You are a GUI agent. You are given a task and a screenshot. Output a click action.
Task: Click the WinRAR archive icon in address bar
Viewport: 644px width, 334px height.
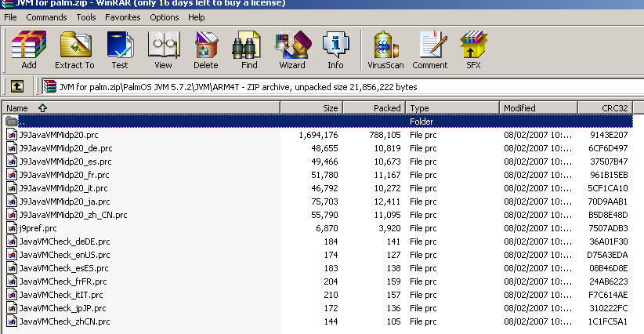click(x=49, y=87)
